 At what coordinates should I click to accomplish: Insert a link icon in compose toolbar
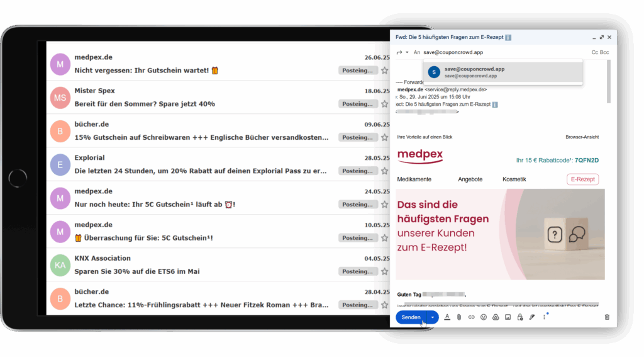472,317
